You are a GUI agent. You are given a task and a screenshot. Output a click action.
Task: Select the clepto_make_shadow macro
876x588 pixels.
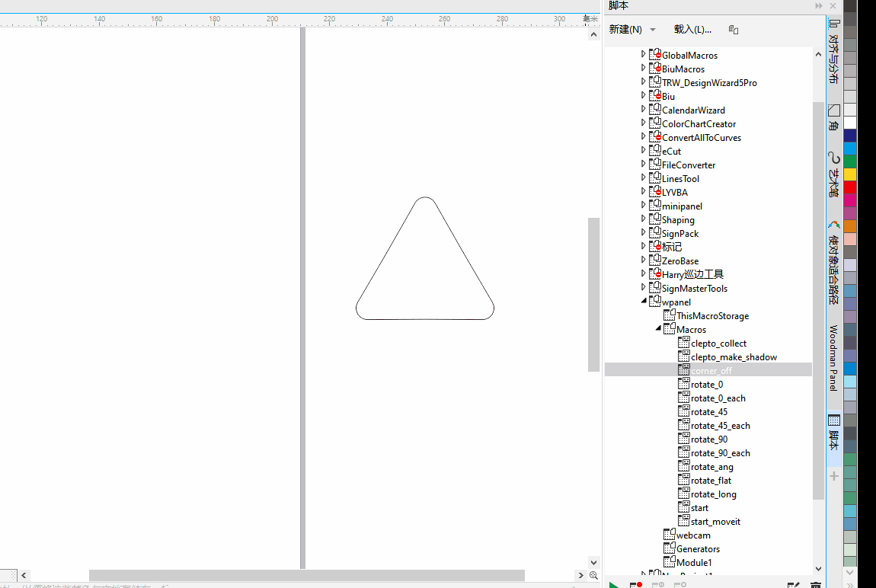point(734,356)
